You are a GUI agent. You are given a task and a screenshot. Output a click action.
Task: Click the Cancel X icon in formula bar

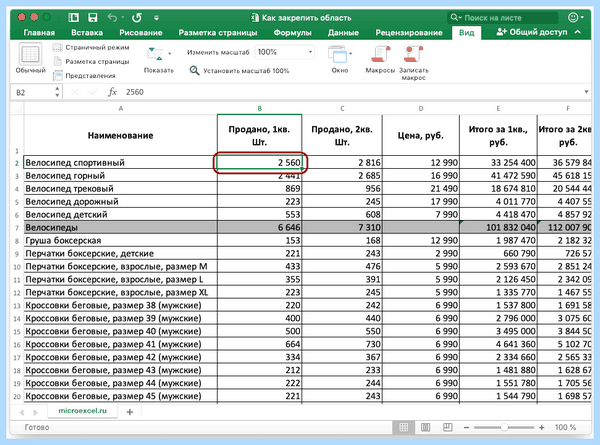tap(75, 92)
